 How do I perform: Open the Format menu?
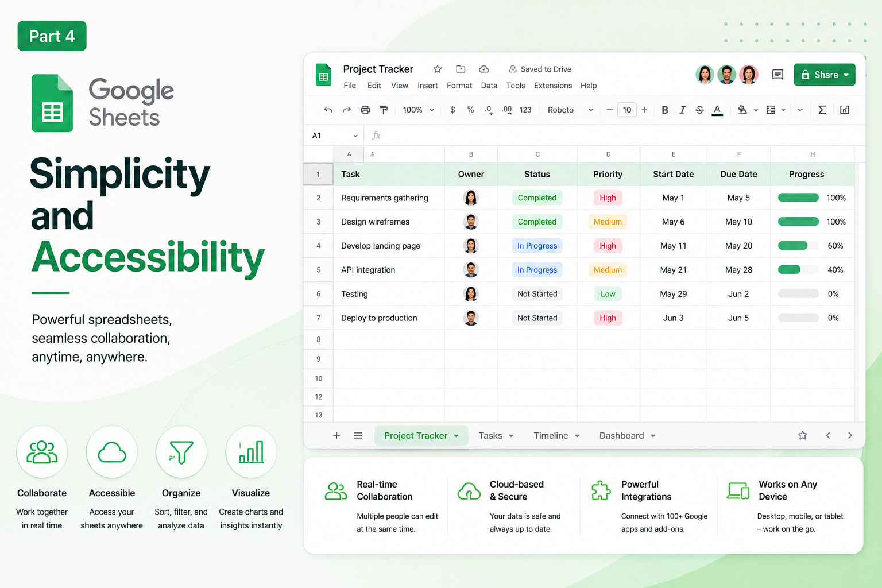point(459,86)
